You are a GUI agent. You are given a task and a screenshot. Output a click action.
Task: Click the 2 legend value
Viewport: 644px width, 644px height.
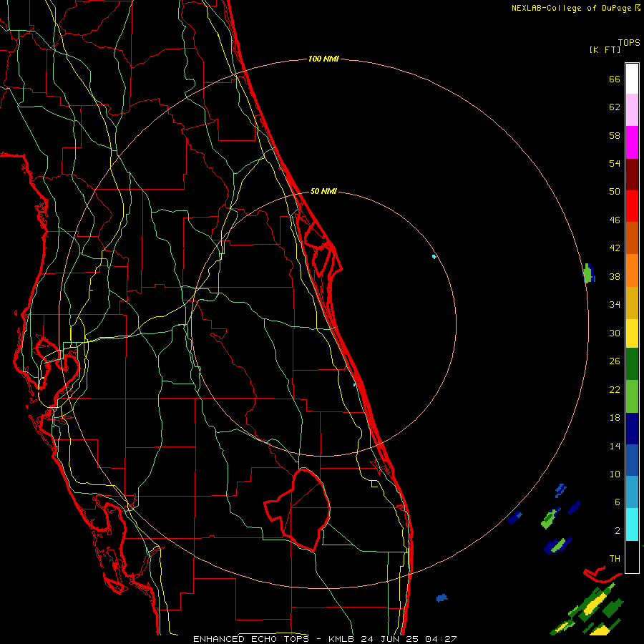(618, 531)
